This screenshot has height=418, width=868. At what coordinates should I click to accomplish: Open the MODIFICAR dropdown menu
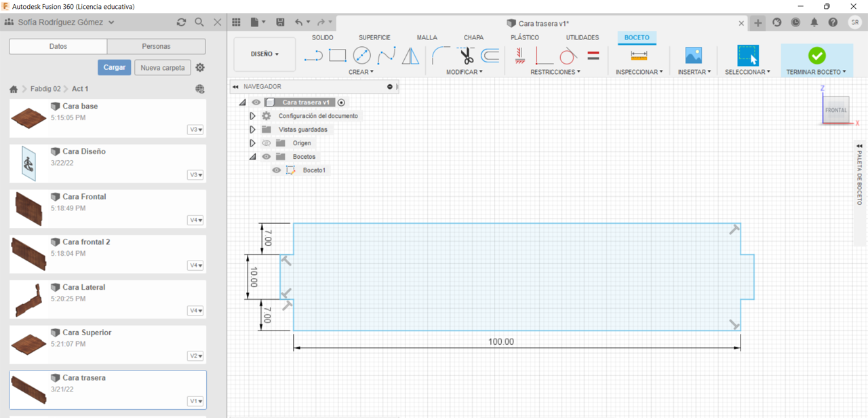point(465,72)
